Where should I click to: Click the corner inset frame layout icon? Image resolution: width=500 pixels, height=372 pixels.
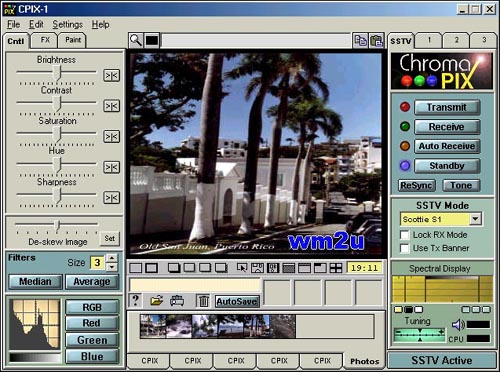coord(320,268)
